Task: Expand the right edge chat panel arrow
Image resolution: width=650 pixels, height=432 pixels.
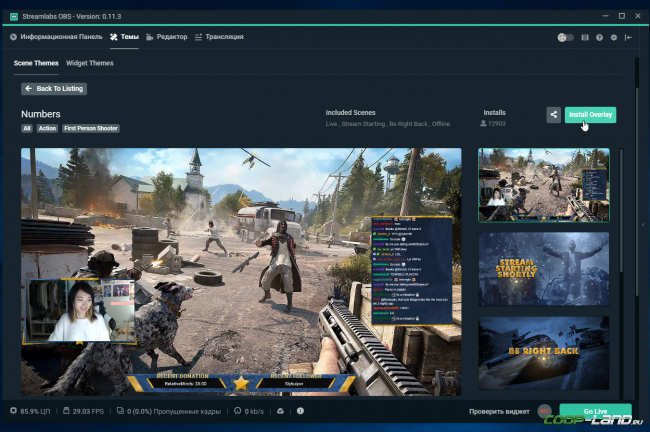Action: [643, 225]
